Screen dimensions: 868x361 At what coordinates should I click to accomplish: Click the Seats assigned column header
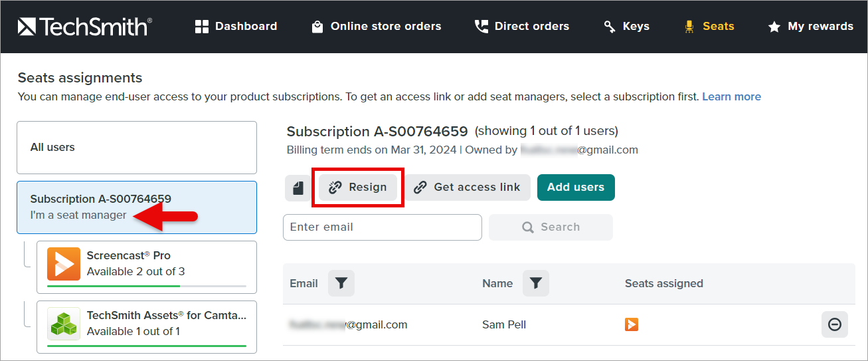[x=664, y=283]
